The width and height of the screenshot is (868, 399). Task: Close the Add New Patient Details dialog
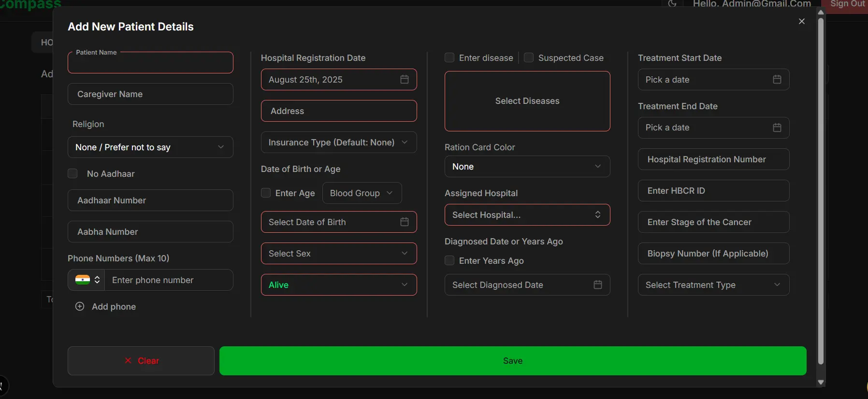pyautogui.click(x=802, y=21)
